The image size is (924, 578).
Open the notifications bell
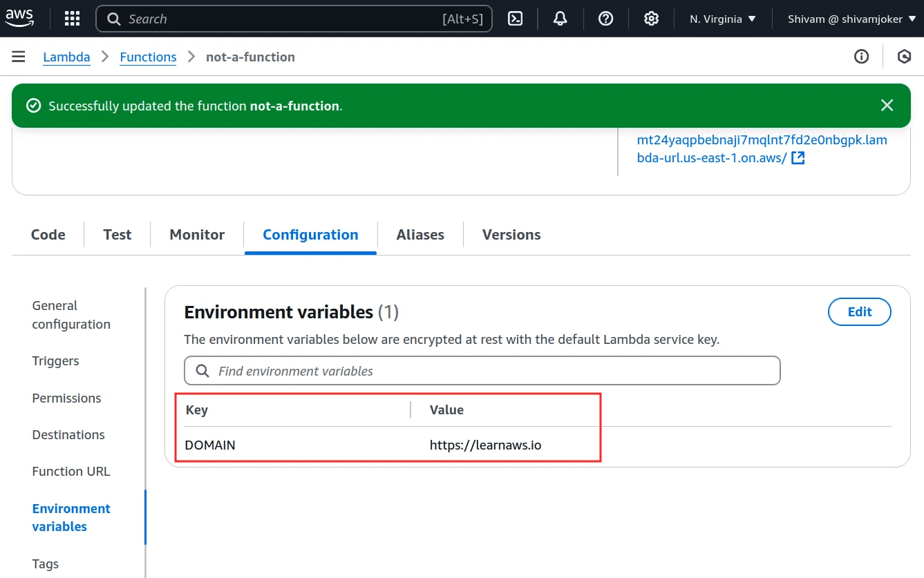(x=560, y=19)
